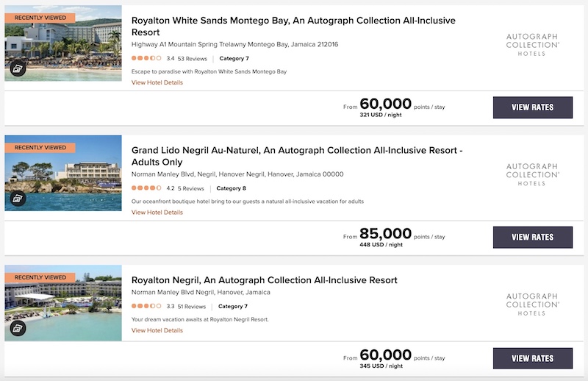Click Royalton White Sands star rating circles
Screen dimensions: 588x381
point(146,58)
